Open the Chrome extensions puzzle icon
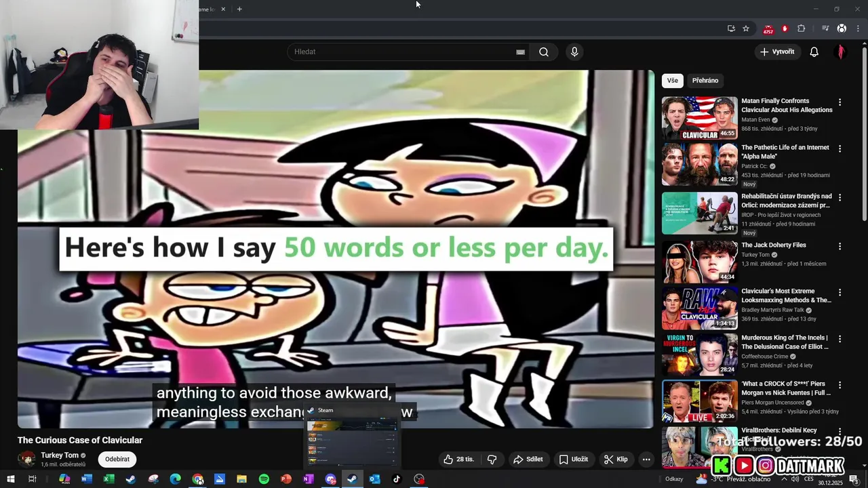Screen dimensions: 868x488 [802, 28]
